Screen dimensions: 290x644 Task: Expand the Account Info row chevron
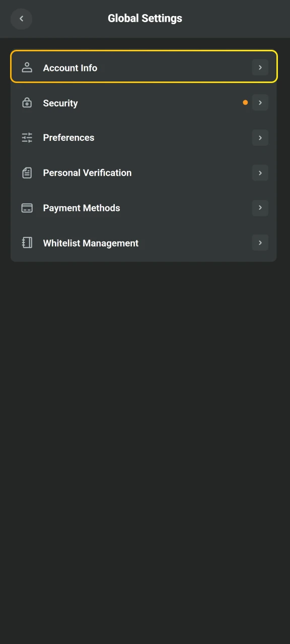260,67
